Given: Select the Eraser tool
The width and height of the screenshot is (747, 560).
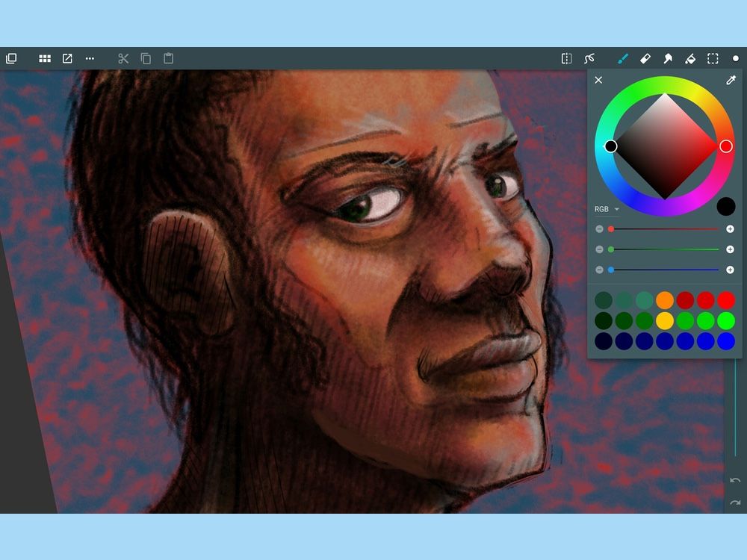Looking at the screenshot, I should [645, 58].
